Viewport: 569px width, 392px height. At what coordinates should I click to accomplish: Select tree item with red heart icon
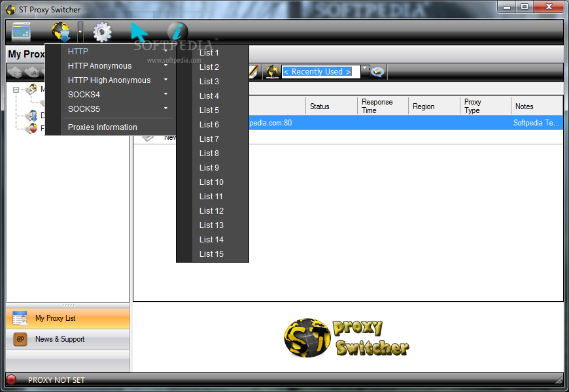point(31,128)
